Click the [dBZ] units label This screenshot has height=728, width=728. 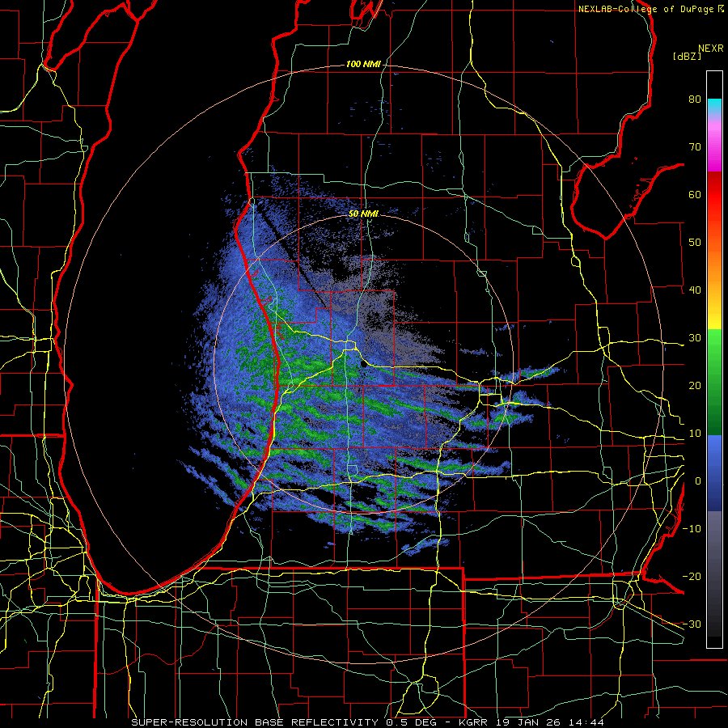687,57
